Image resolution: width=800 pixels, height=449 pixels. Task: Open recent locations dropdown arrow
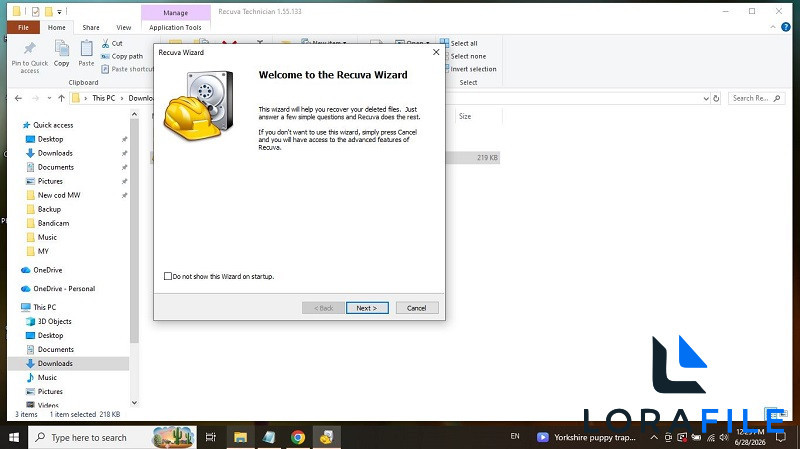49,98
